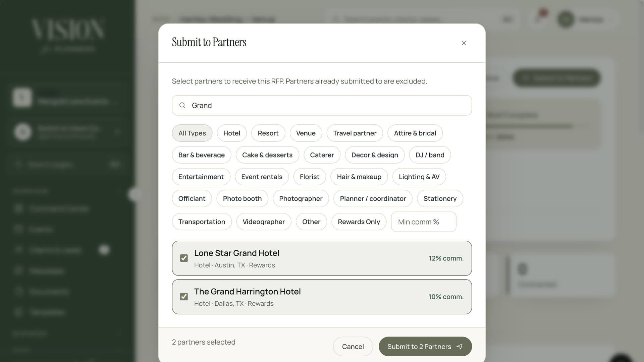Select the Photographer filter chip
This screenshot has width=644, height=362.
[301, 198]
